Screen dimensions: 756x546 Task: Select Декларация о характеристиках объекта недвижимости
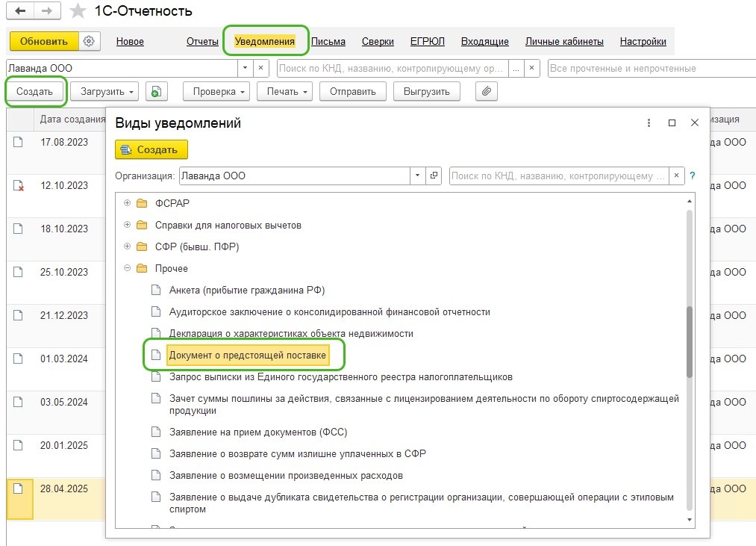pos(291,333)
